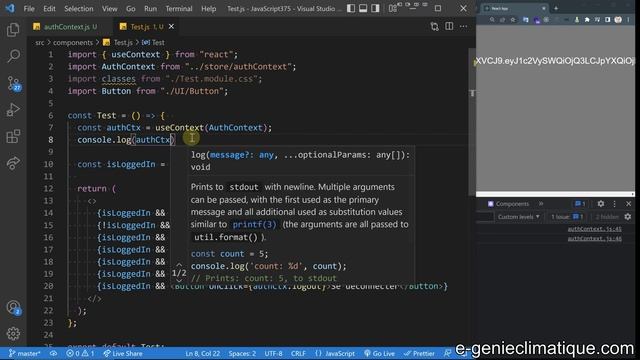The width and height of the screenshot is (640, 360).
Task: Click the components breadcrumb
Action: tap(73, 42)
